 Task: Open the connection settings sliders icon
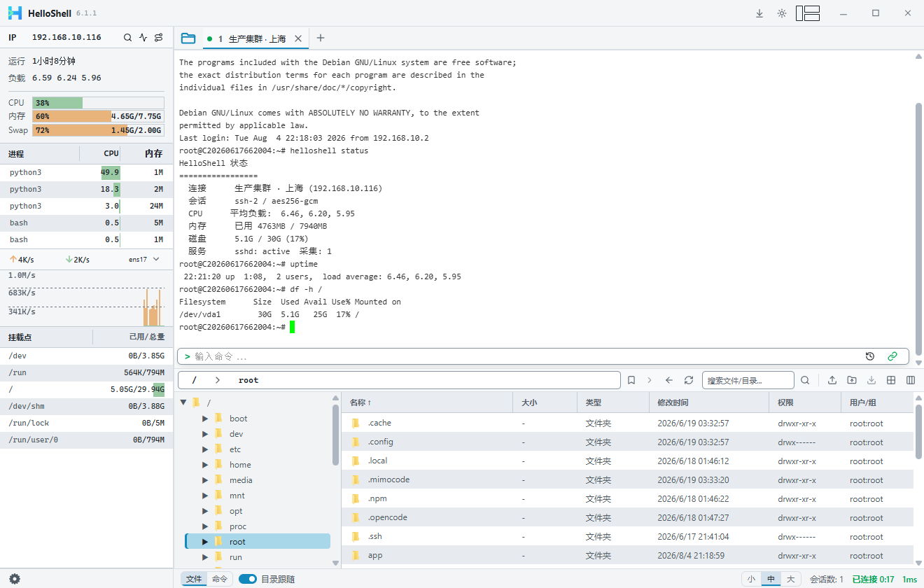159,38
